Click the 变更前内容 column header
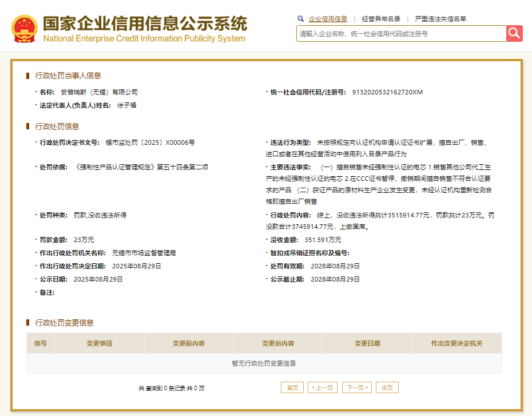 tap(189, 343)
